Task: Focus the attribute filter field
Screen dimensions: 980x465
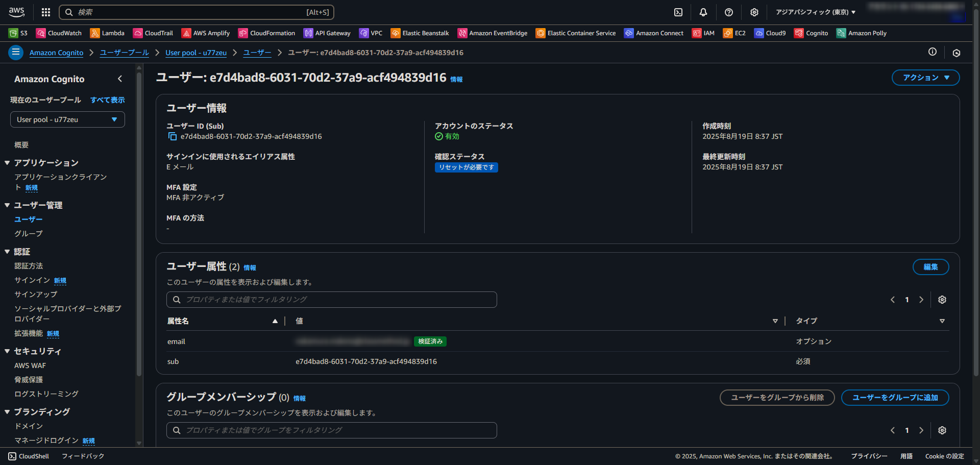Action: tap(332, 300)
